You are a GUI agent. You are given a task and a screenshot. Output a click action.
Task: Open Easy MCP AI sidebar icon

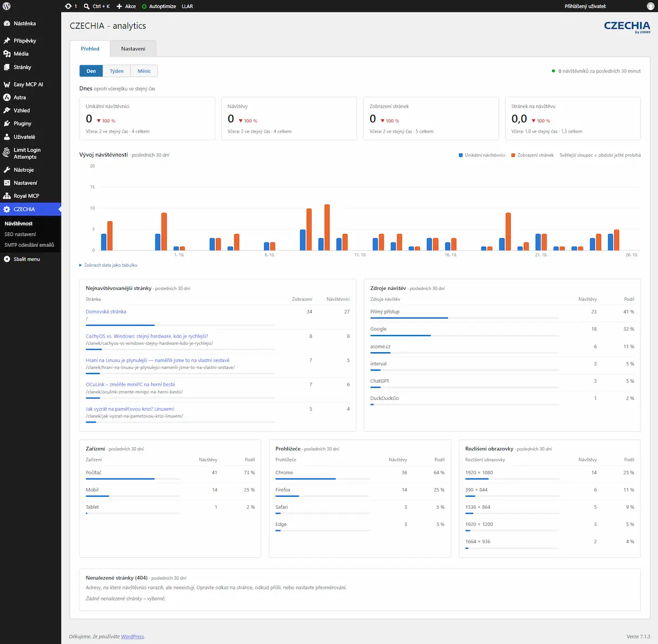point(7,84)
